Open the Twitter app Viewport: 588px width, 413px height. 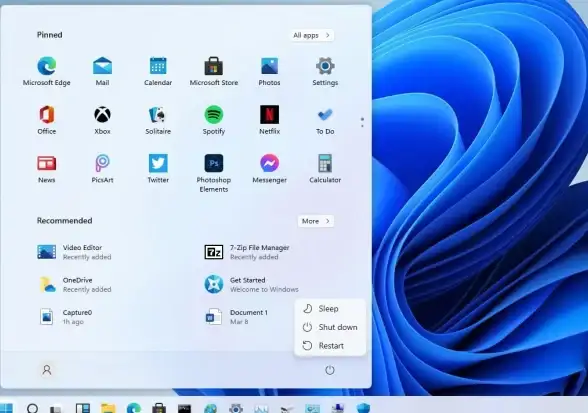158,169
